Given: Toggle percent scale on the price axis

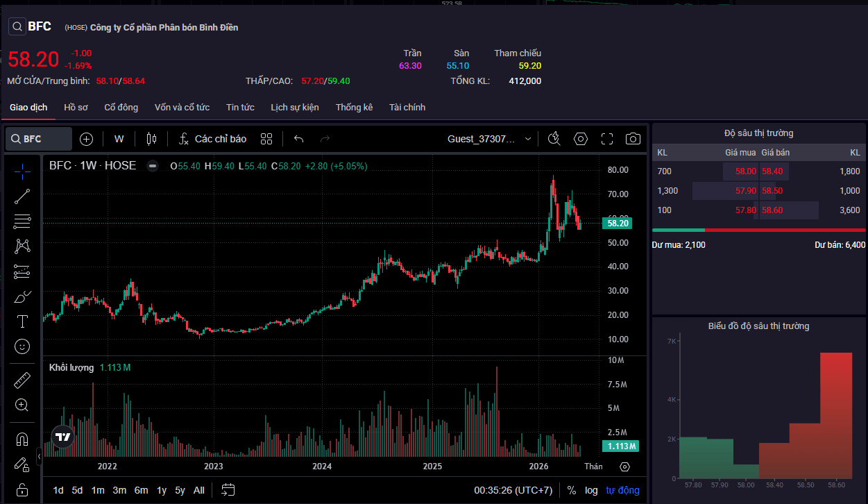Looking at the screenshot, I should click(572, 490).
